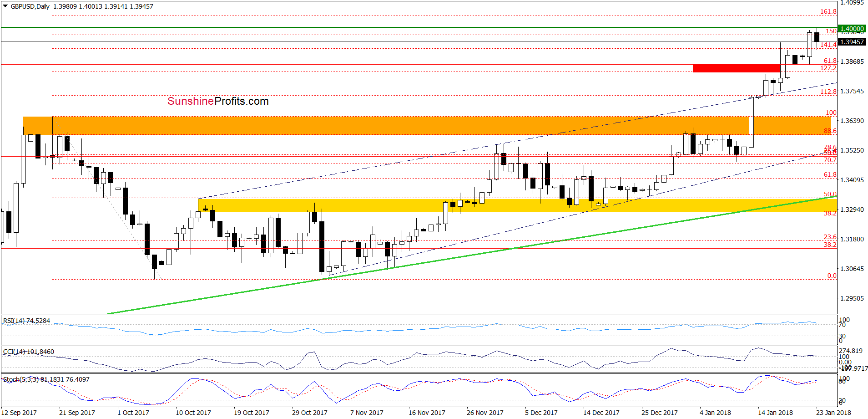Click the 23 Jan 2018 date label

pos(833,413)
